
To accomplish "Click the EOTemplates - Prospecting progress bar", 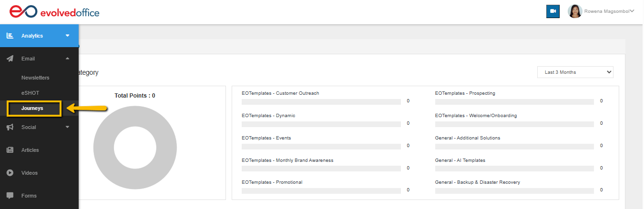I will click(514, 101).
